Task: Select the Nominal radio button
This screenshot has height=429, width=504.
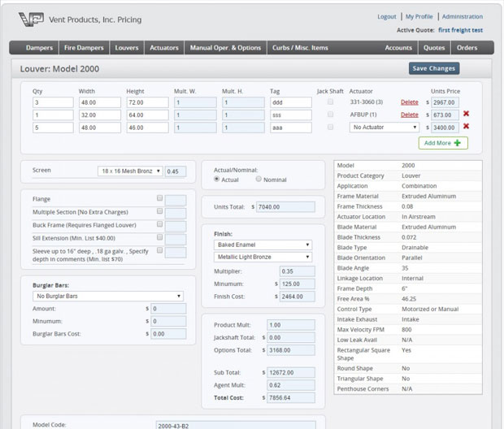Action: 259,179
